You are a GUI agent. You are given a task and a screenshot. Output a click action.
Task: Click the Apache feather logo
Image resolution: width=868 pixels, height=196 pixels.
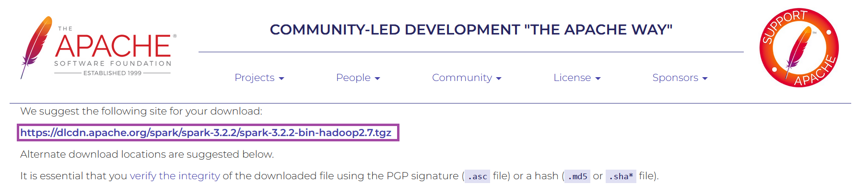(x=36, y=47)
